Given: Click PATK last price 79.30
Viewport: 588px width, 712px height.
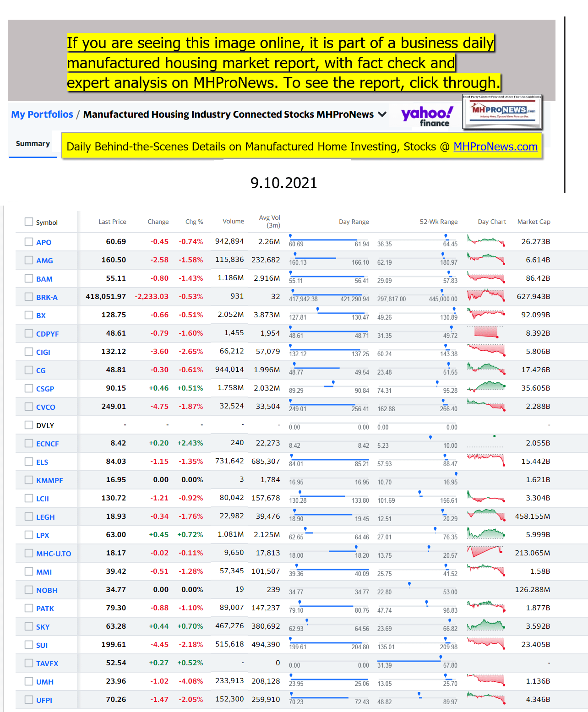Looking at the screenshot, I should pyautogui.click(x=116, y=608).
